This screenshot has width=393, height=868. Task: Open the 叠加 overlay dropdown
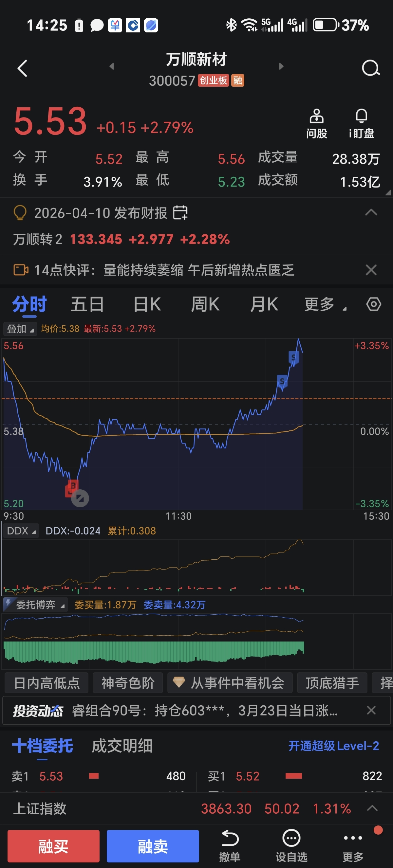[x=20, y=329]
